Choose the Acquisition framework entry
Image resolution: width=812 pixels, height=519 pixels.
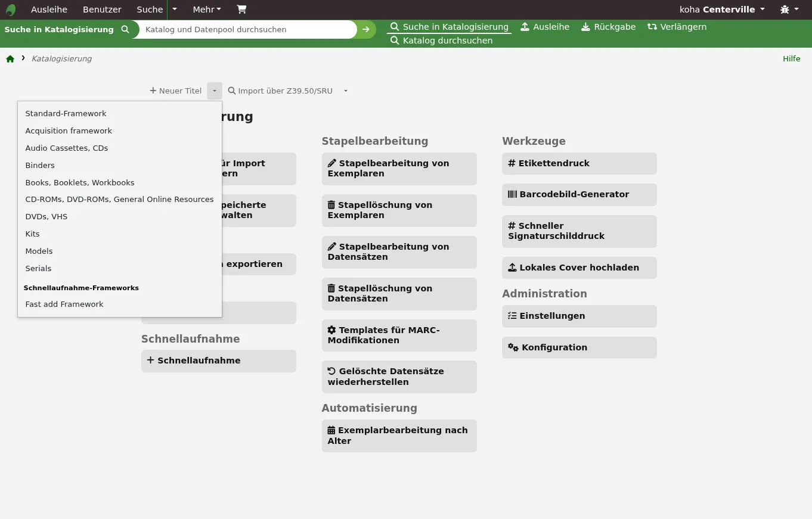(x=120, y=130)
